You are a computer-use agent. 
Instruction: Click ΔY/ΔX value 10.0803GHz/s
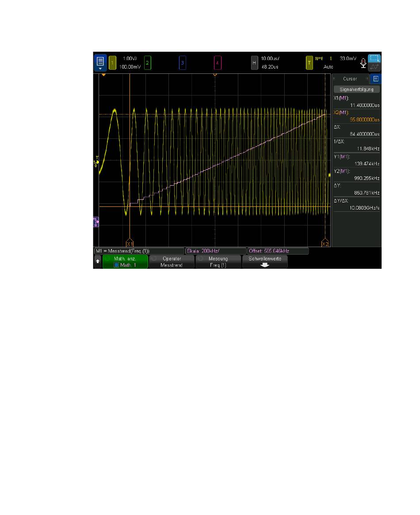click(x=364, y=208)
